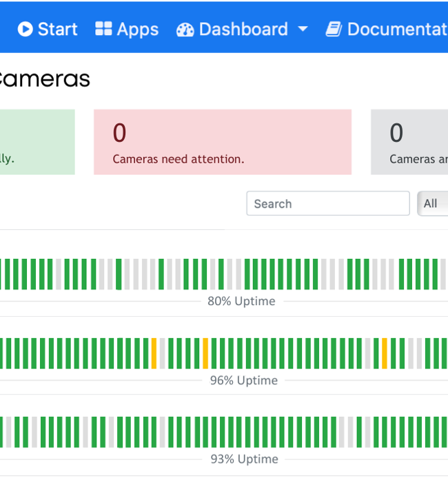Open the Apps menu item
The height and width of the screenshot is (480, 448).
click(127, 30)
